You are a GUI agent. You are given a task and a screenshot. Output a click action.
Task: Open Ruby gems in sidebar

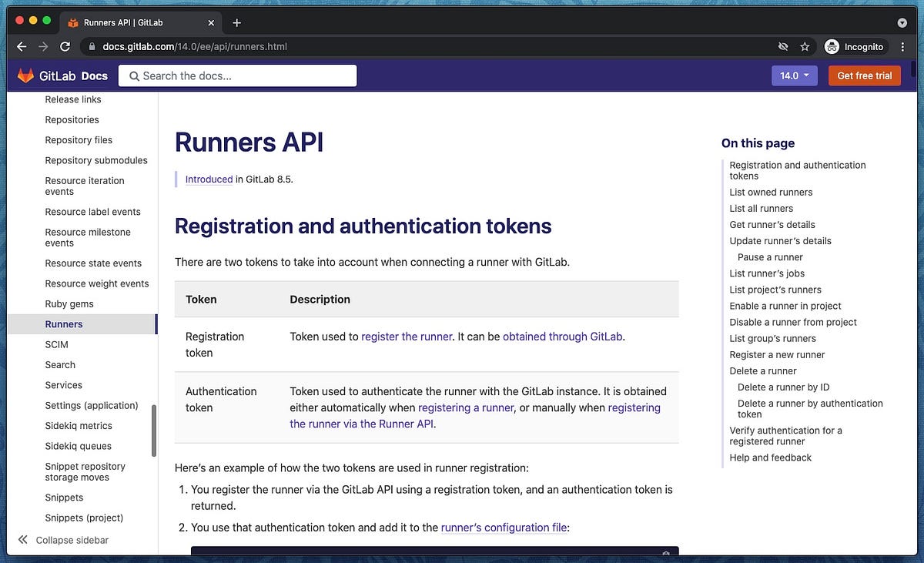(x=69, y=304)
